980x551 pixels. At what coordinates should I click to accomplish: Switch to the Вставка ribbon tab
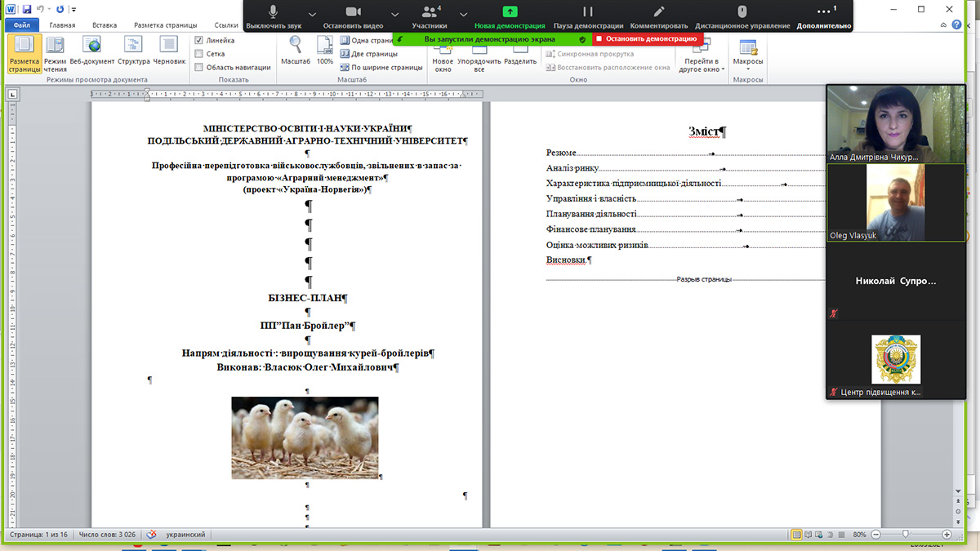(x=104, y=25)
